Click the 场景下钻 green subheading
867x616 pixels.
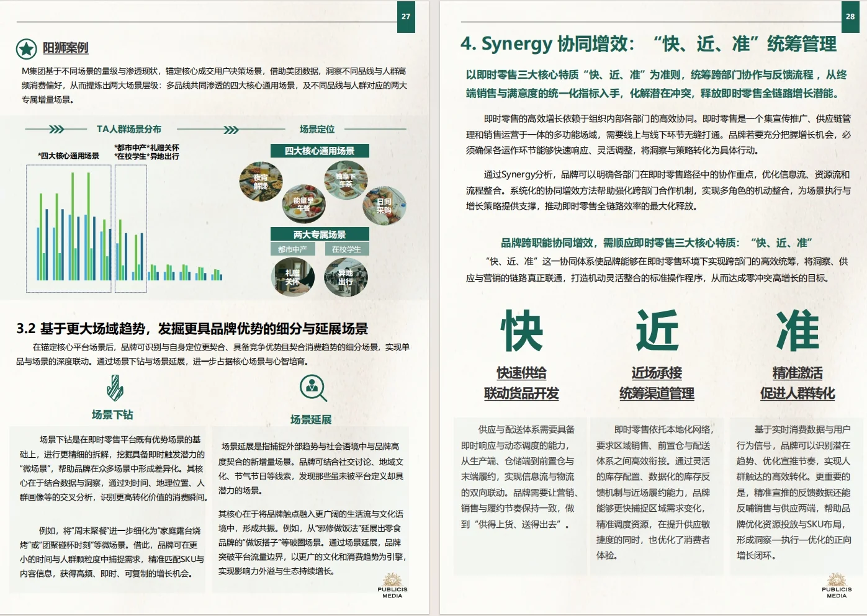112,414
